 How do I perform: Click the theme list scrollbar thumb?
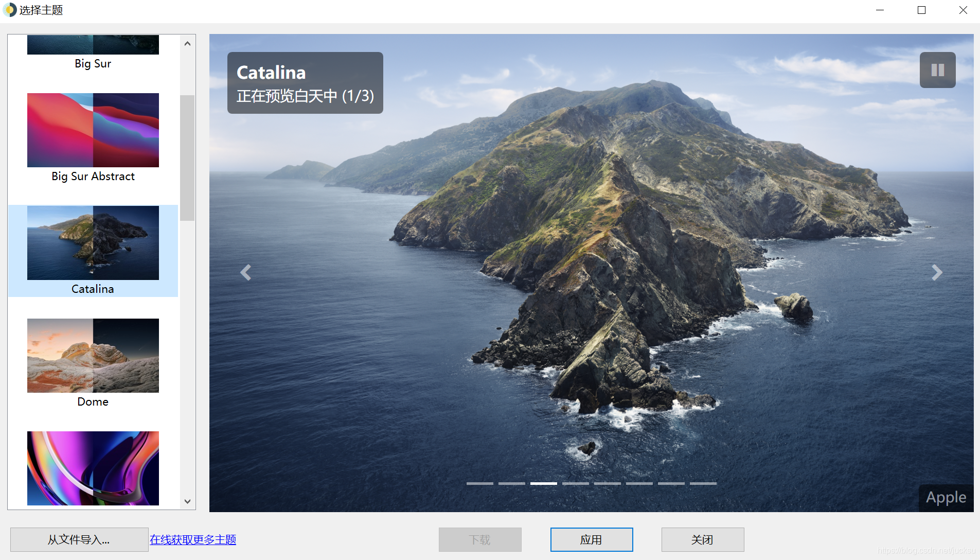pos(187,158)
